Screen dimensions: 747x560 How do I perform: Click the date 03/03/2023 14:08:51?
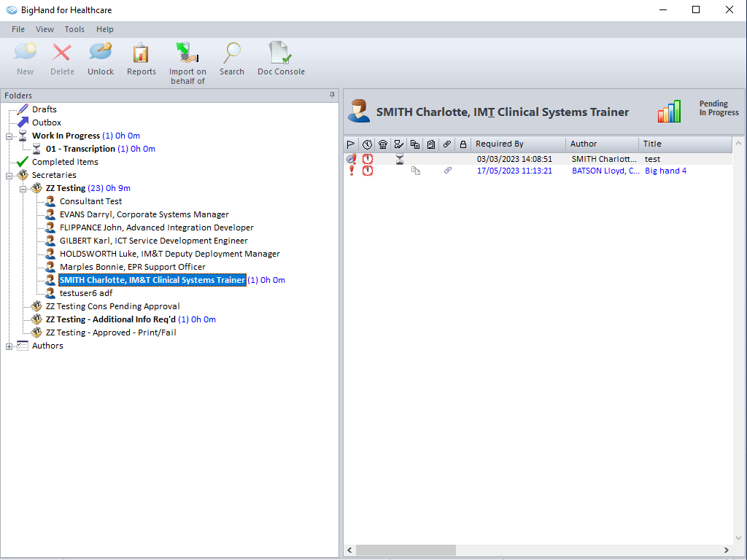pos(514,159)
